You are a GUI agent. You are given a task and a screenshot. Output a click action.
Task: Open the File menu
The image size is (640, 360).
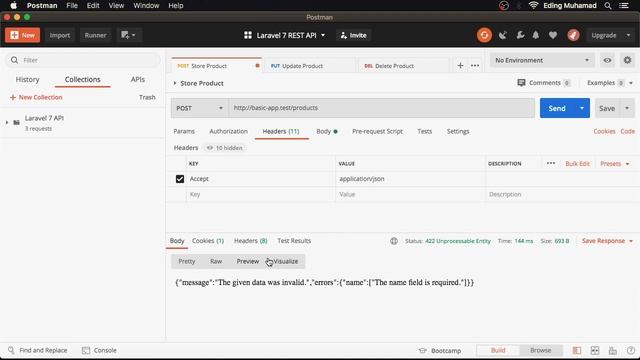72,6
